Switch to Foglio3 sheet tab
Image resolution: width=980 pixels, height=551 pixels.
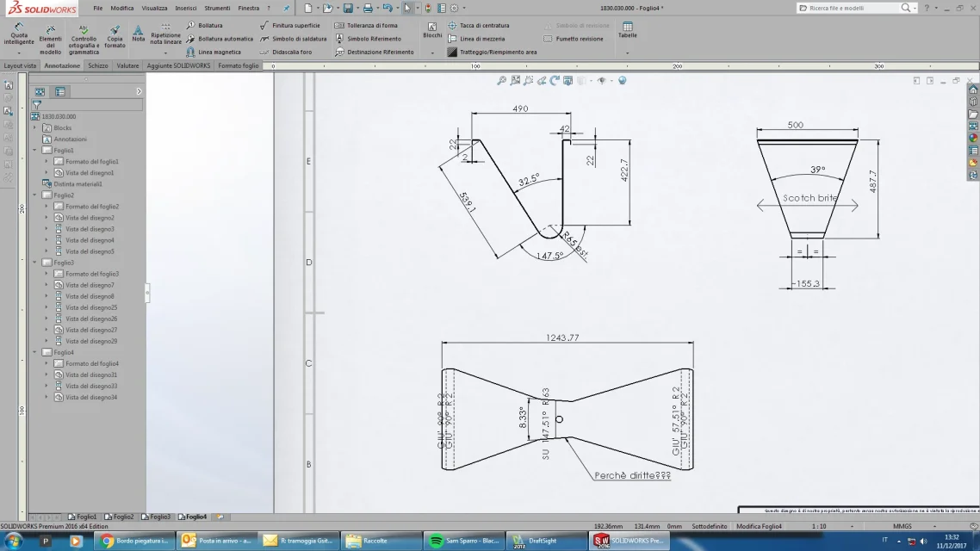coord(156,517)
